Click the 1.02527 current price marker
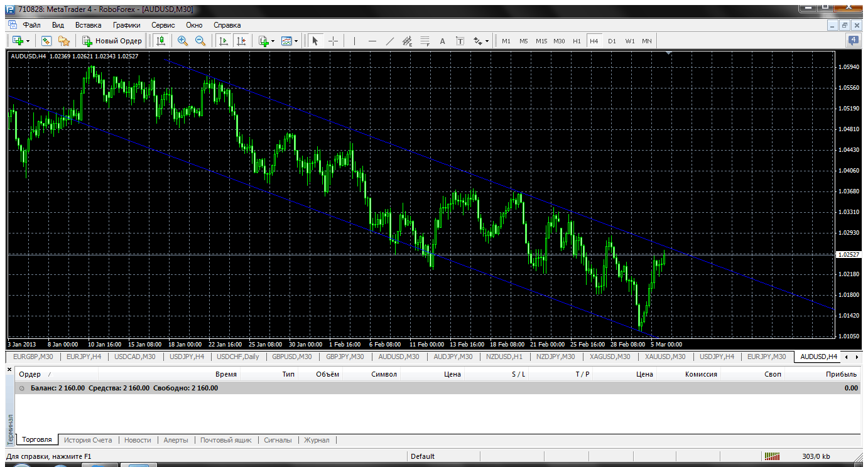The height and width of the screenshot is (467, 868). [849, 254]
